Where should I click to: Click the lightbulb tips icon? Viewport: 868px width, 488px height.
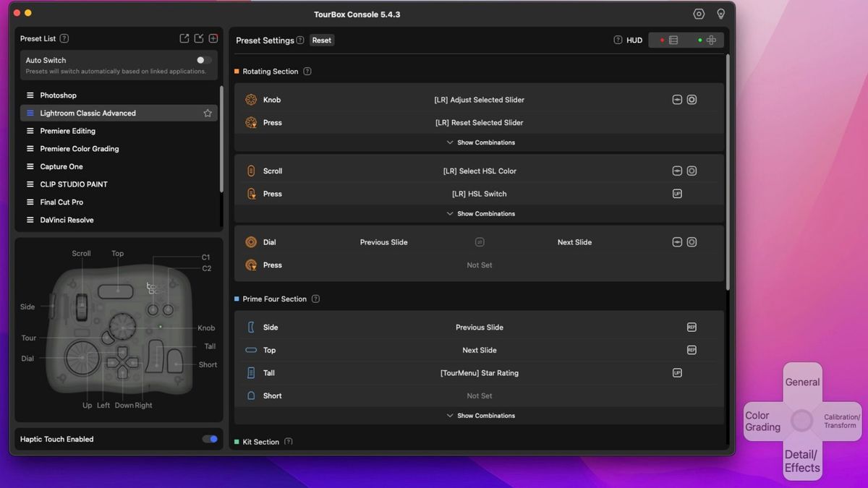(720, 13)
